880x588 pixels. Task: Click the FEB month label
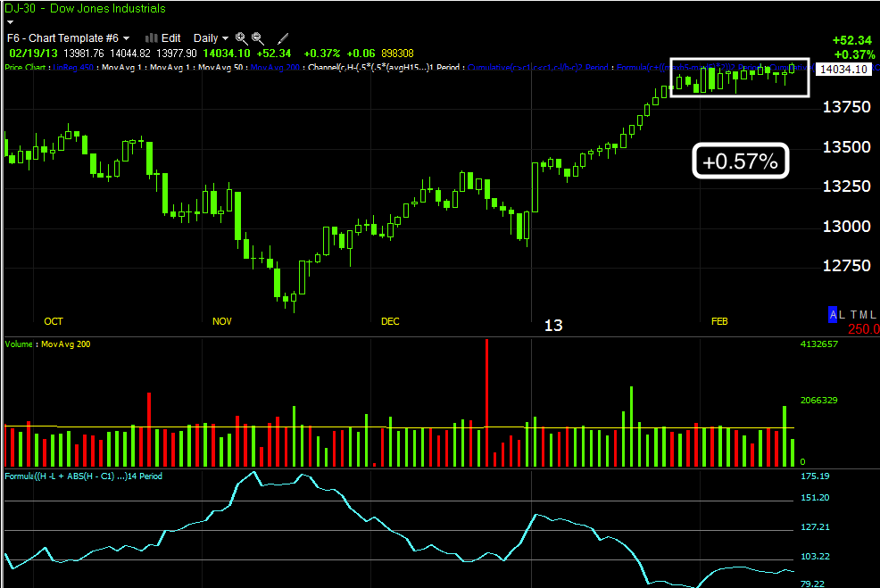(719, 321)
